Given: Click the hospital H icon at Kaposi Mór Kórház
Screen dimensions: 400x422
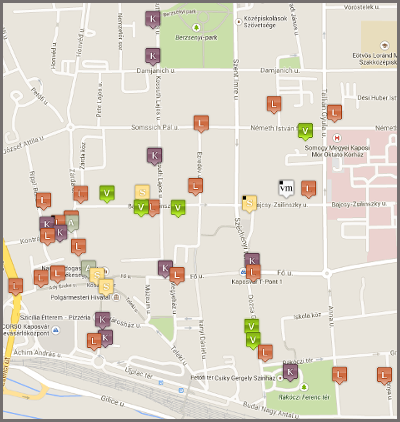Looking at the screenshot, I should pos(337,137).
